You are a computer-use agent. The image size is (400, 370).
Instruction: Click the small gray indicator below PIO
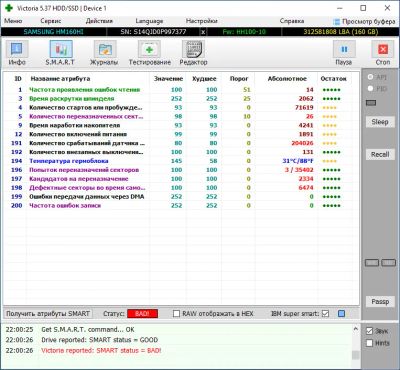pyautogui.click(x=371, y=103)
